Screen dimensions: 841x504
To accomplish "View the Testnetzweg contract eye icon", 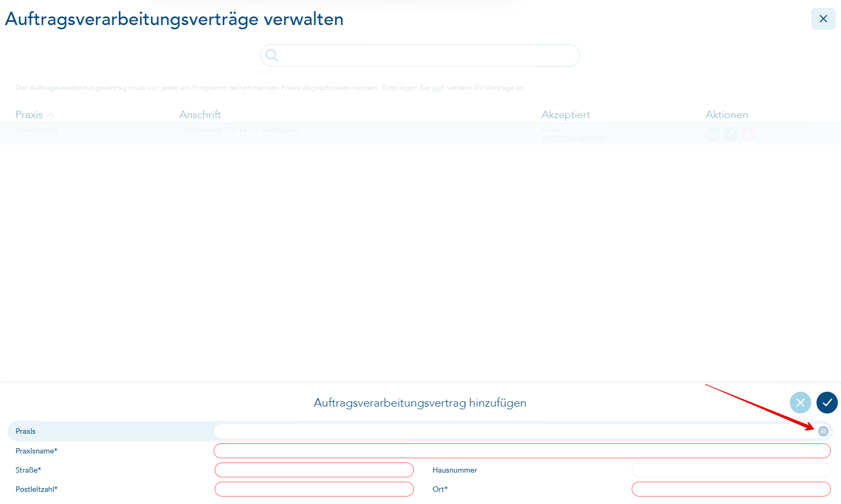I will click(713, 134).
